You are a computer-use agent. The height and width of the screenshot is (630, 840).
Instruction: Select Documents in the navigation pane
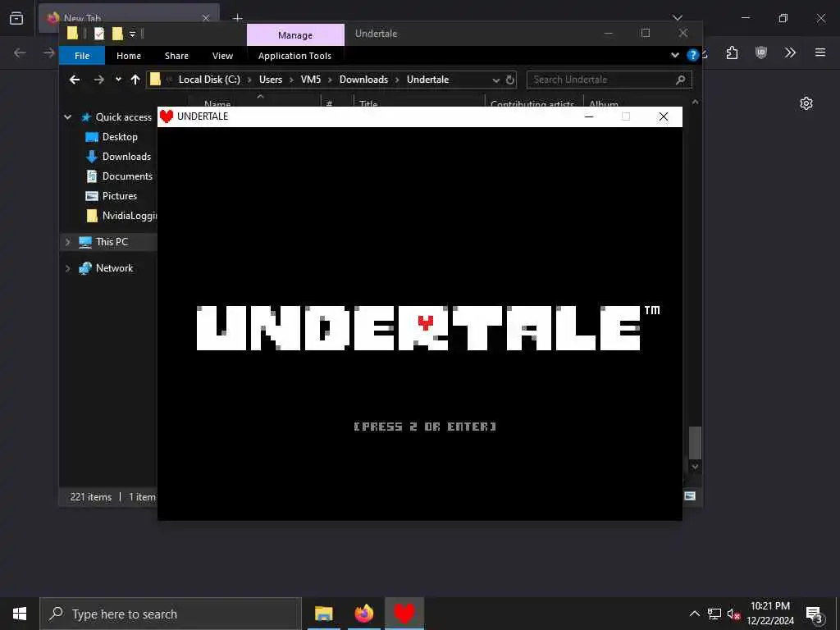(127, 176)
